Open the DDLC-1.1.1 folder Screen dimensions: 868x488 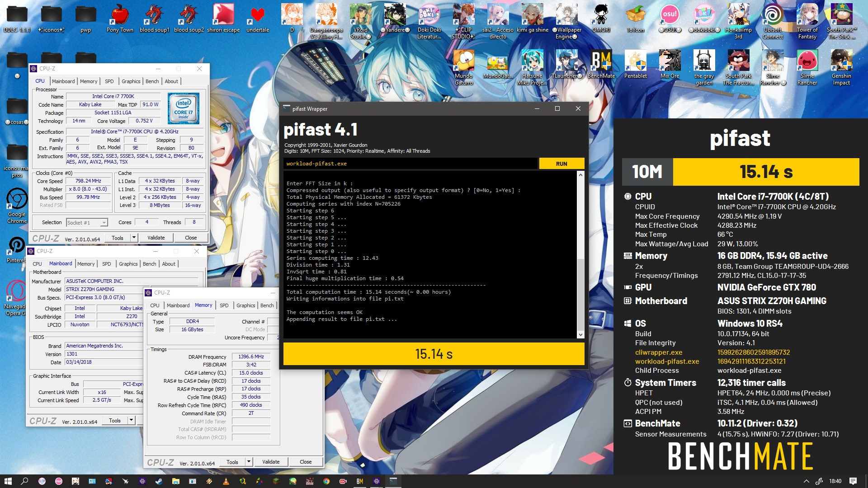(17, 18)
